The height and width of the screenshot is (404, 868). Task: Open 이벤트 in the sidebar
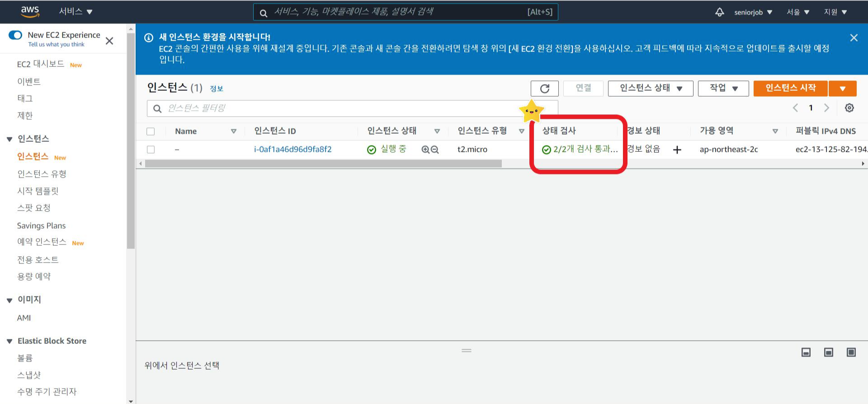[29, 81]
